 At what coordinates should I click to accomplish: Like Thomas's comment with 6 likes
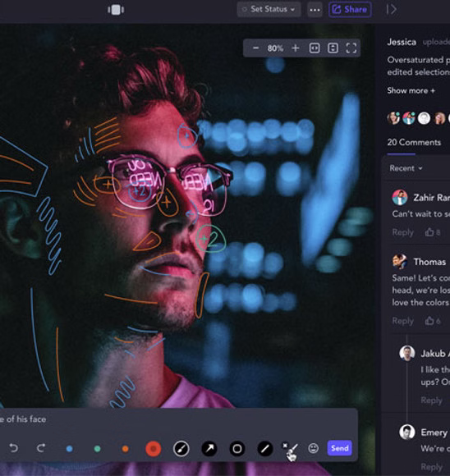[x=433, y=321]
